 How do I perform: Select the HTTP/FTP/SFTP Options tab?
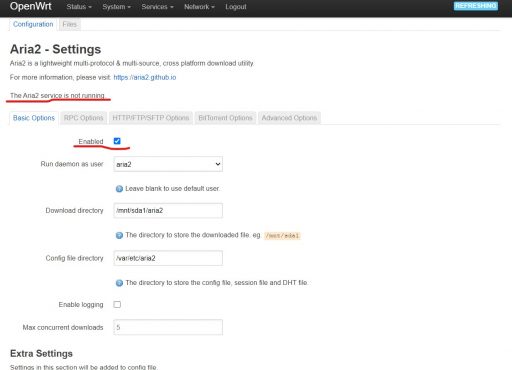coord(151,118)
